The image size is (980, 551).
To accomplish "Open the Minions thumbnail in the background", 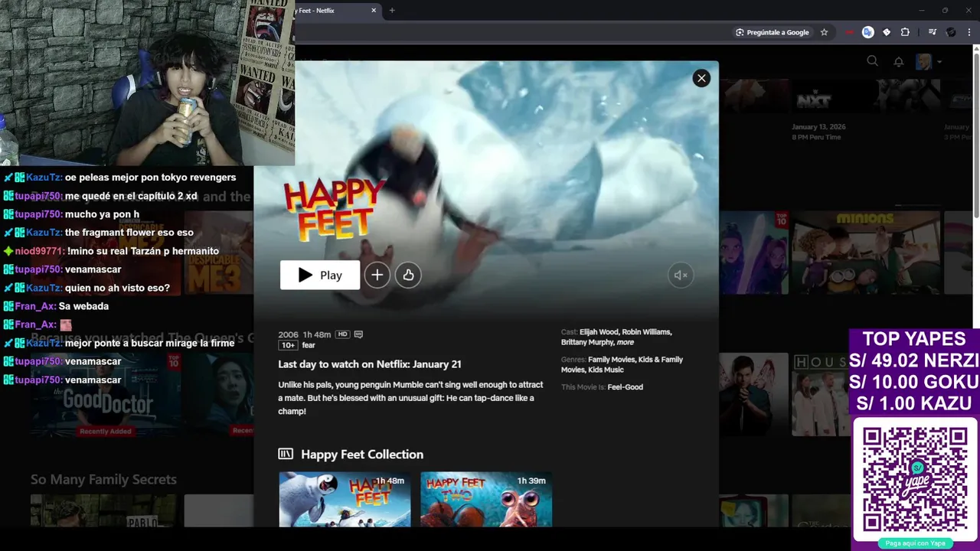I will (866, 253).
